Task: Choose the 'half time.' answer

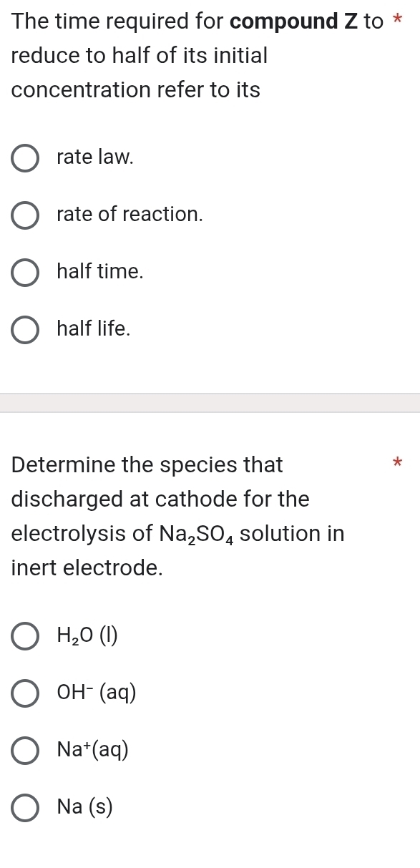Action: (24, 273)
